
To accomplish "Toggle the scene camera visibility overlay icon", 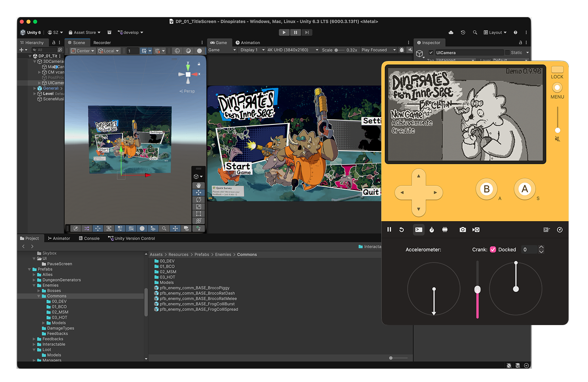I will pyautogui.click(x=187, y=228).
